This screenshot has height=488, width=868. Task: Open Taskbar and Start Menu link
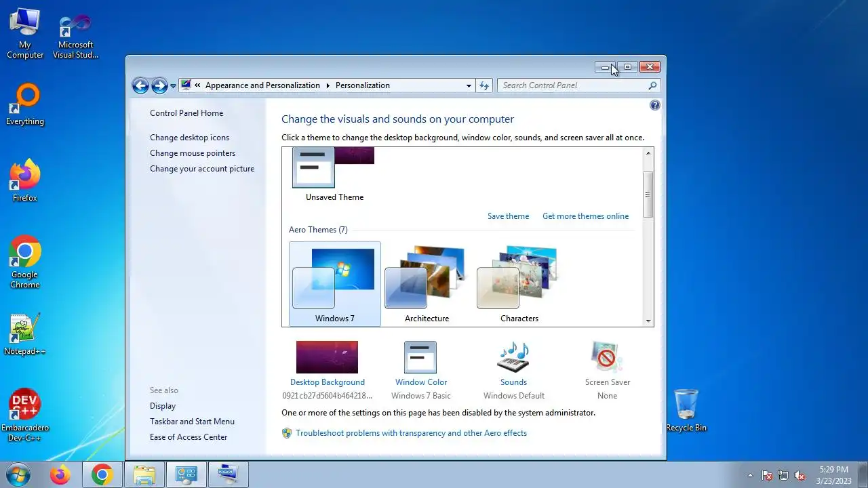(192, 422)
